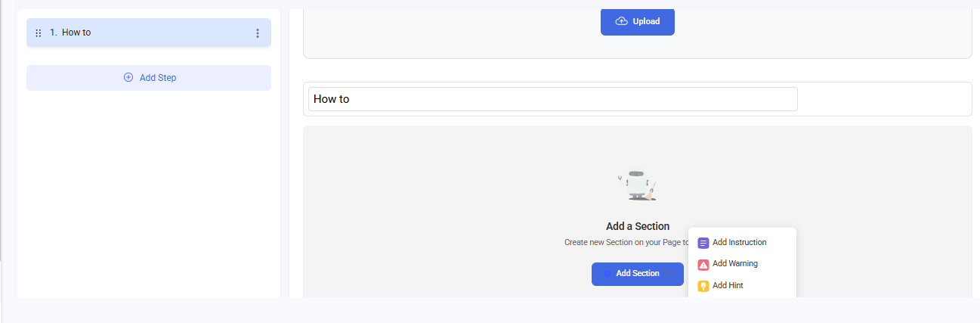The image size is (980, 323).
Task: Click the plus circle icon beside Add Step
Action: (128, 78)
